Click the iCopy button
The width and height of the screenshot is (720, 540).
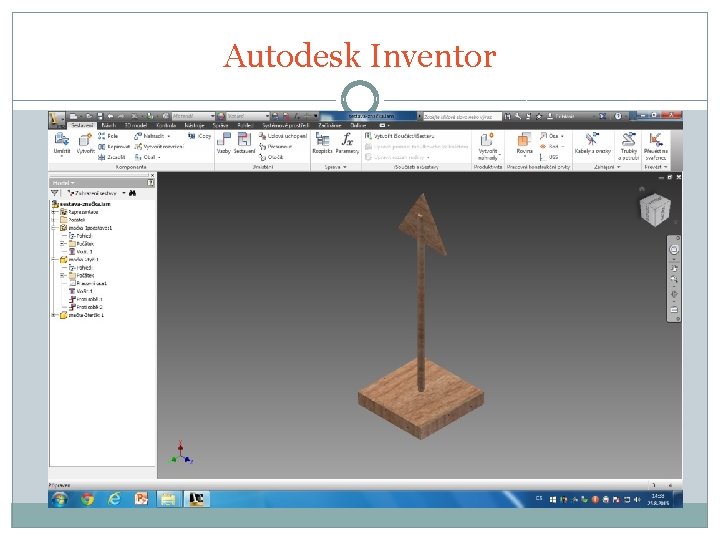coord(199,136)
